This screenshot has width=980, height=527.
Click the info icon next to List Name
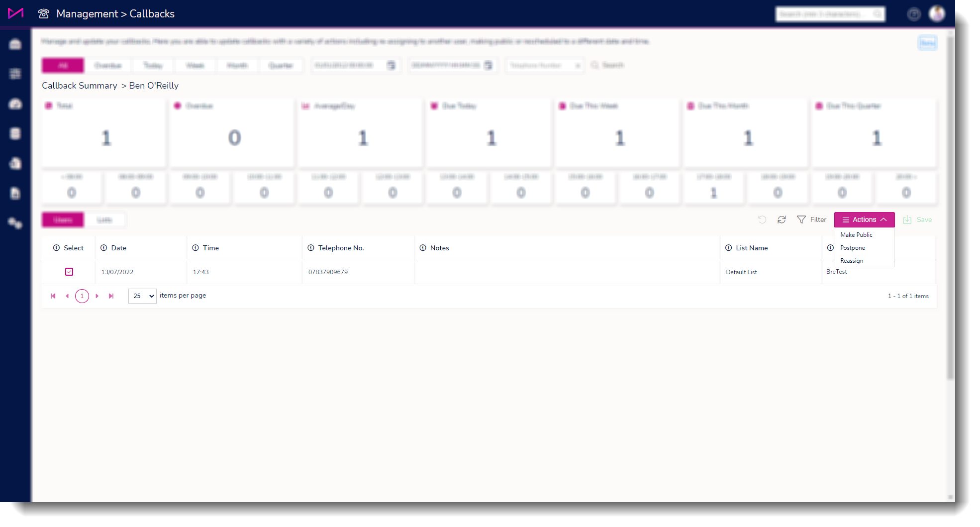pos(728,248)
